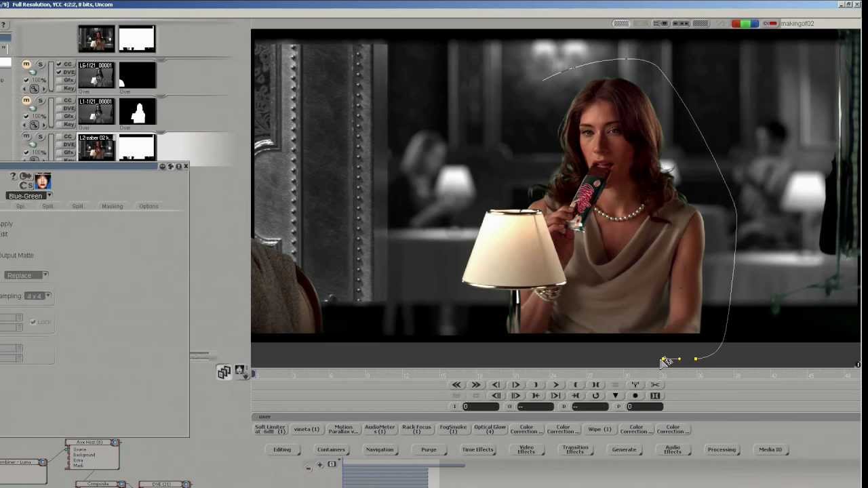Click the record dot button
The image size is (868, 488).
click(x=635, y=396)
